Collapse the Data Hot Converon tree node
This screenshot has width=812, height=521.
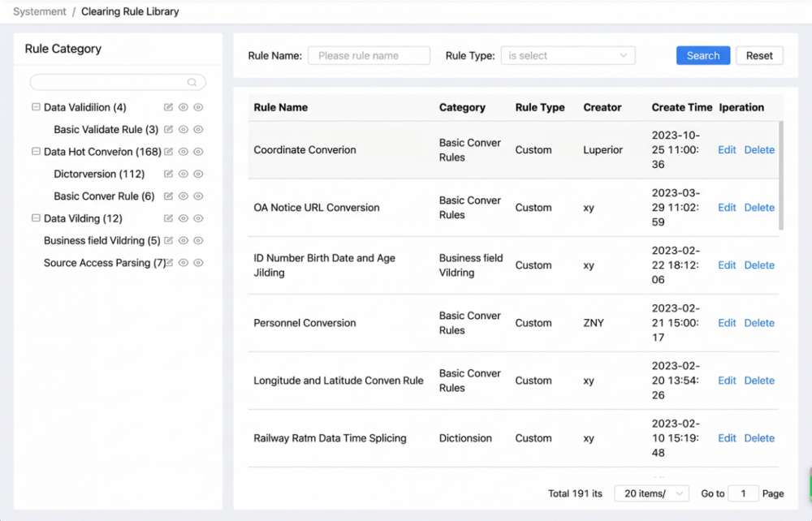tap(36, 152)
